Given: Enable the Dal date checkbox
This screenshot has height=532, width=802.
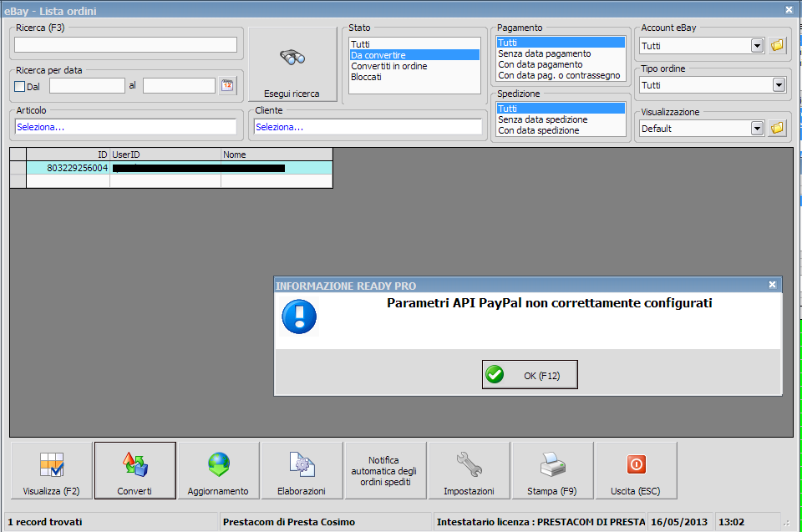Looking at the screenshot, I should (19, 87).
